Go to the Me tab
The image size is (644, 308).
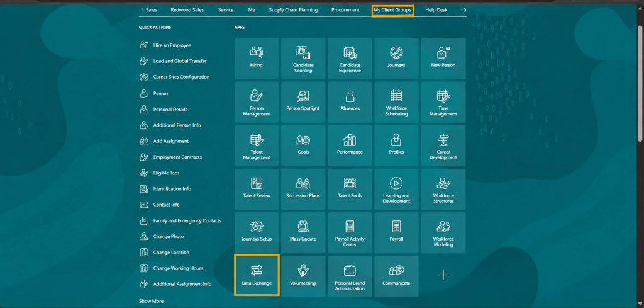click(x=252, y=10)
